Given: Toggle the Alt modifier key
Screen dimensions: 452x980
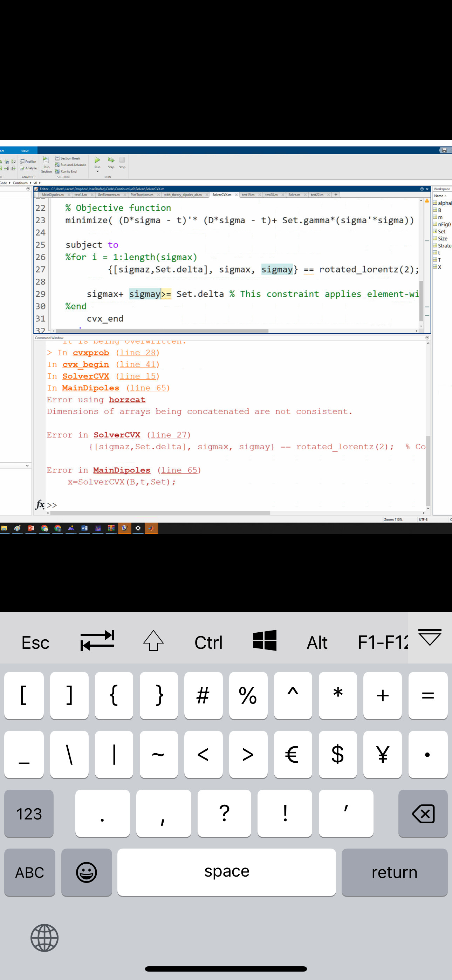Looking at the screenshot, I should pyautogui.click(x=317, y=642).
